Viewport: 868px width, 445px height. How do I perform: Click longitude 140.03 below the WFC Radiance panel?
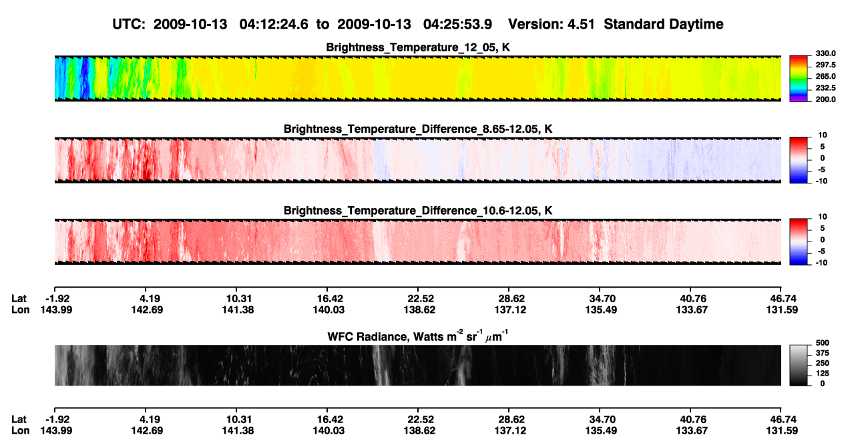pos(327,430)
